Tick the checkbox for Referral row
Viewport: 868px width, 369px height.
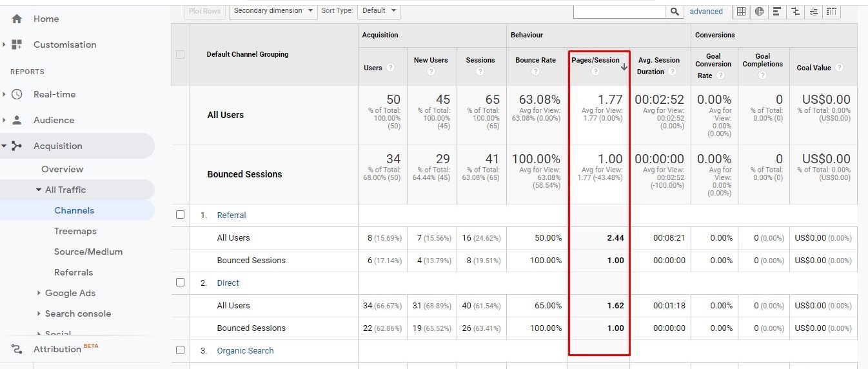pyautogui.click(x=181, y=215)
